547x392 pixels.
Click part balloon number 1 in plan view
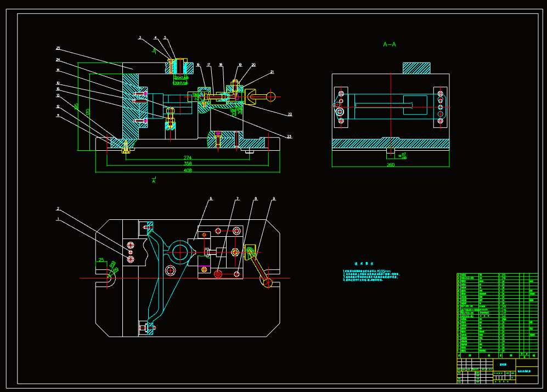point(58,219)
